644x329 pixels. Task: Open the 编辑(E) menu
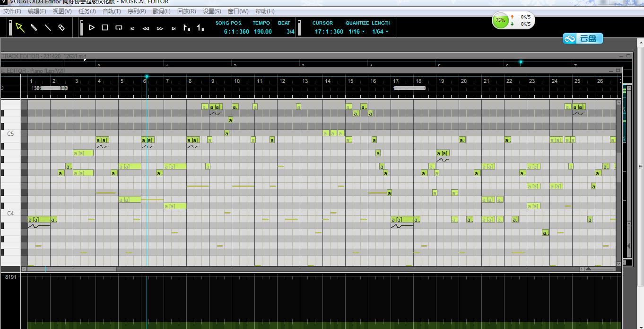click(x=37, y=11)
